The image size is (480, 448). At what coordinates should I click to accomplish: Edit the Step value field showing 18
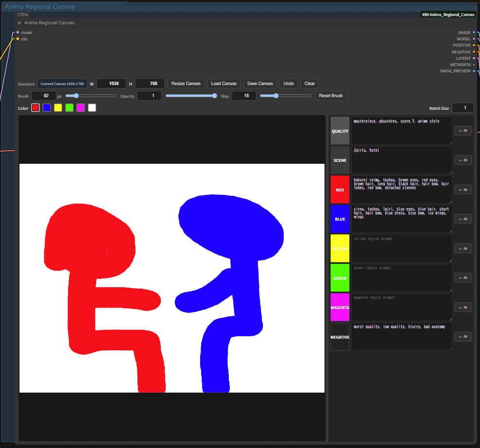point(244,96)
